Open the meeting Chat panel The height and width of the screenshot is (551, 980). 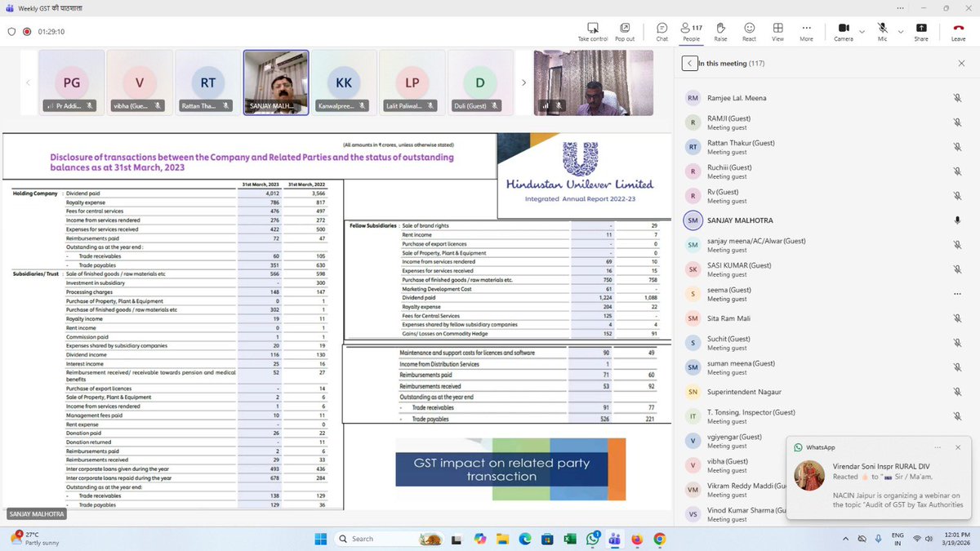pos(662,31)
